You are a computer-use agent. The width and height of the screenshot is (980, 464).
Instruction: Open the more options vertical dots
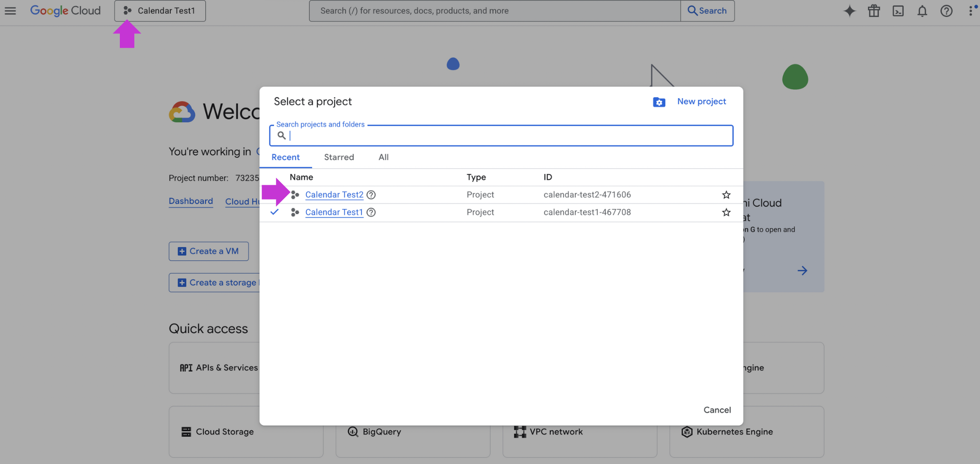pyautogui.click(x=971, y=11)
